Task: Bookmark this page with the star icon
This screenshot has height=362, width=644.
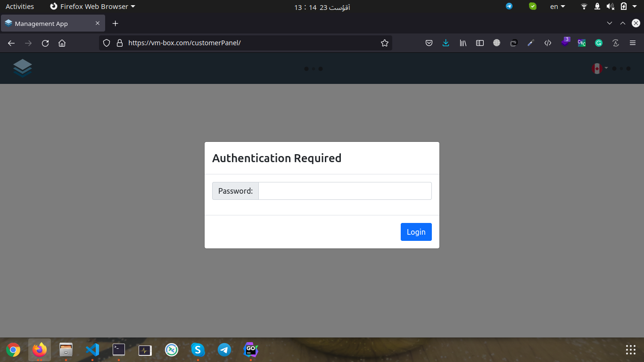Action: coord(385,43)
